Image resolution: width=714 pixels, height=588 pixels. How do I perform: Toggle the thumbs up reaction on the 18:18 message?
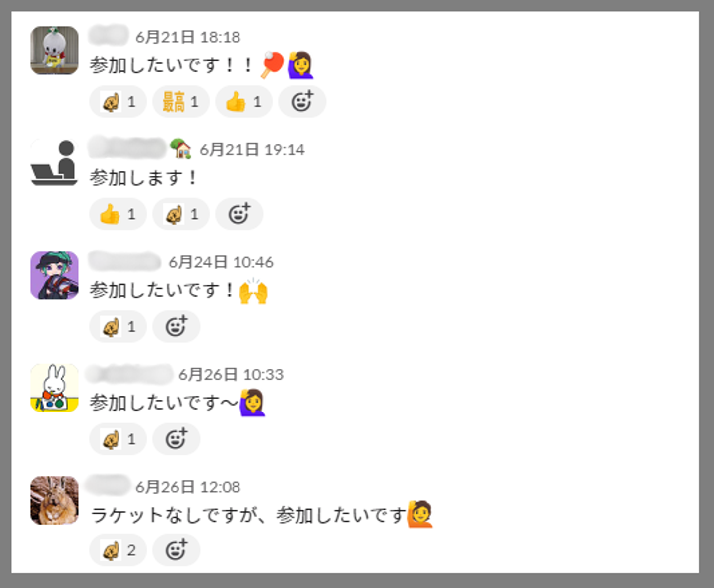point(243,102)
